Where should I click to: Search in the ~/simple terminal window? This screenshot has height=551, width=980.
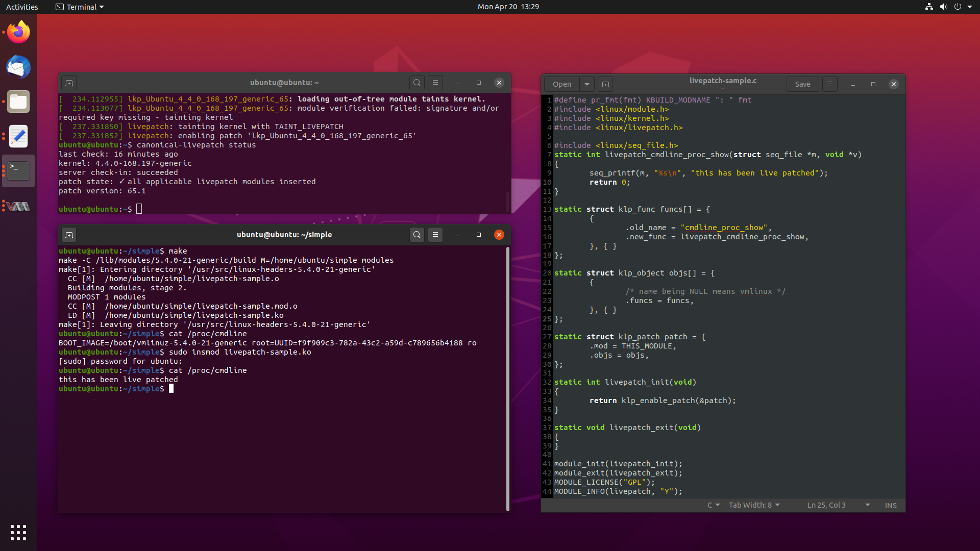pos(417,235)
